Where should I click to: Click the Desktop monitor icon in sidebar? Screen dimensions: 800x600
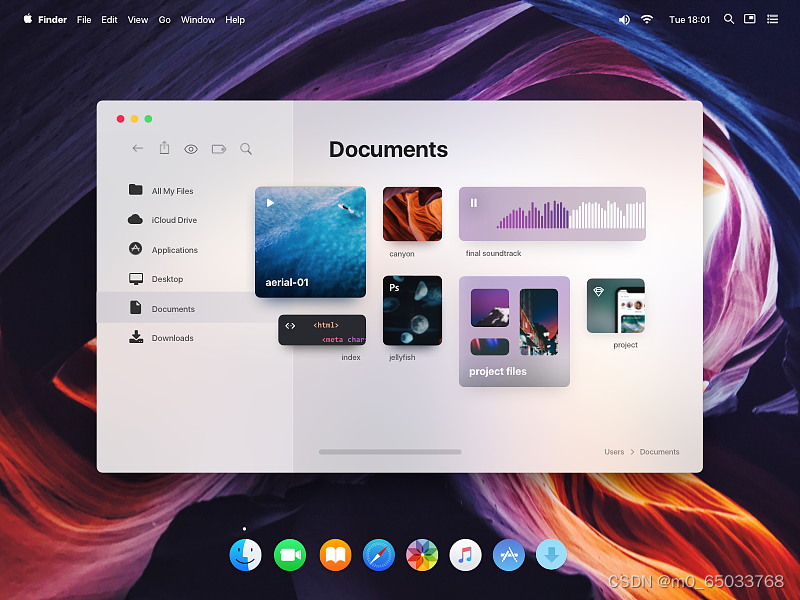[x=136, y=279]
